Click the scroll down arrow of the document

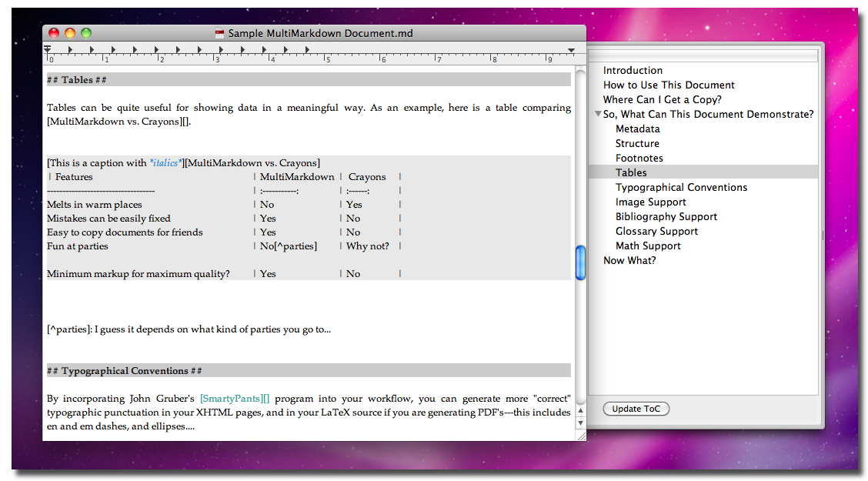pos(580,423)
